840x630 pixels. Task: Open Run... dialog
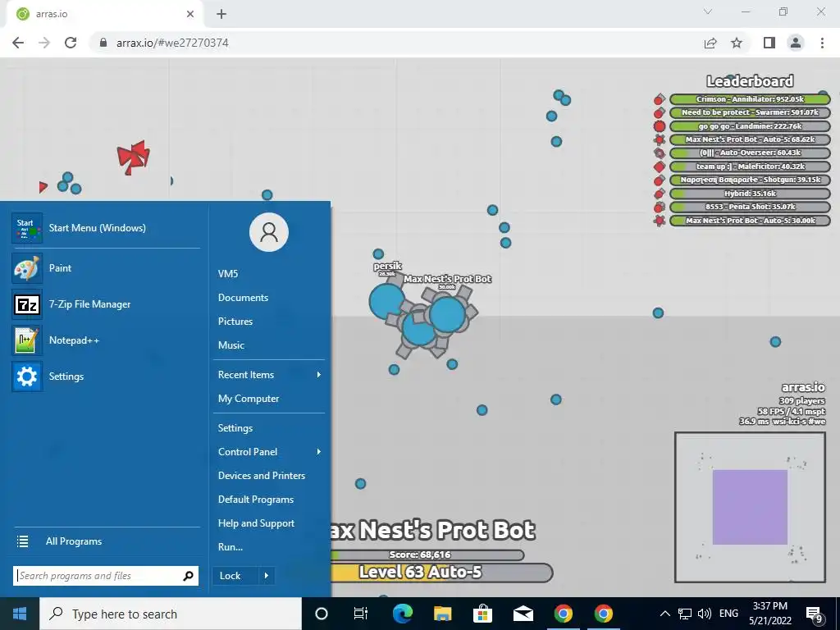(231, 547)
